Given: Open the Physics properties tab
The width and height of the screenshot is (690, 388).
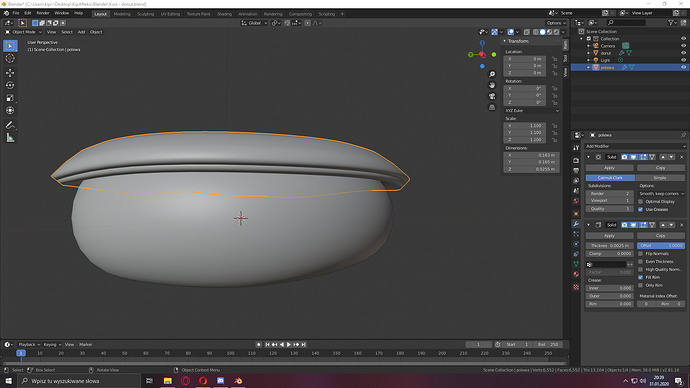Looking at the screenshot, I should coord(576,244).
